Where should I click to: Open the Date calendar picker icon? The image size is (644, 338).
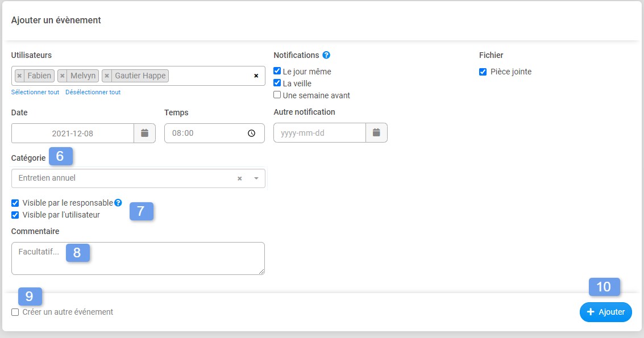(x=144, y=133)
